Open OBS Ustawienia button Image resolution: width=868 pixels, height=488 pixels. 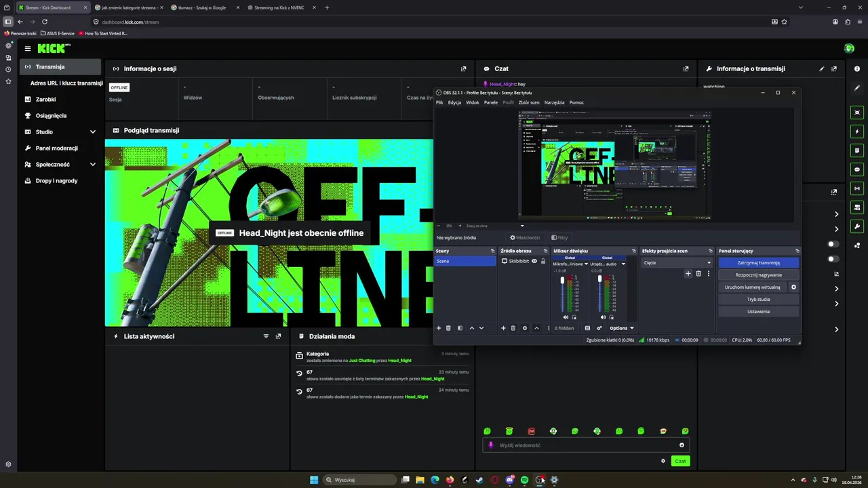coord(758,312)
